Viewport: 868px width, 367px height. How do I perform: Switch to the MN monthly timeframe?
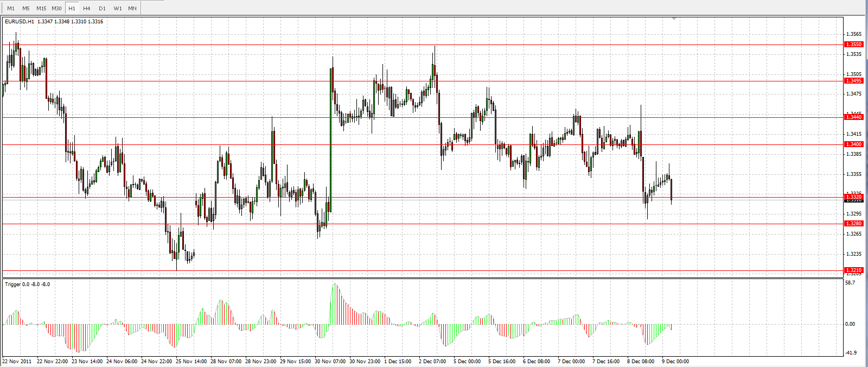(132, 8)
